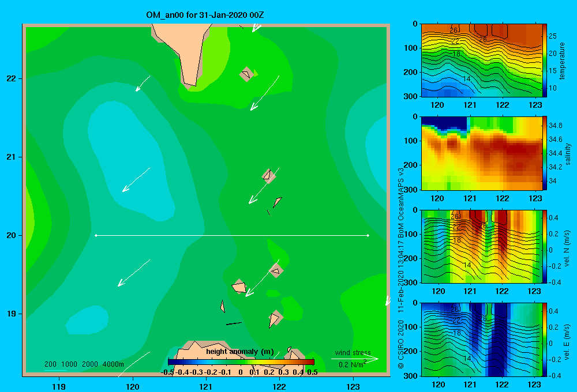
Task: Select the 'height anomaly (m)' label
Action: point(239,352)
